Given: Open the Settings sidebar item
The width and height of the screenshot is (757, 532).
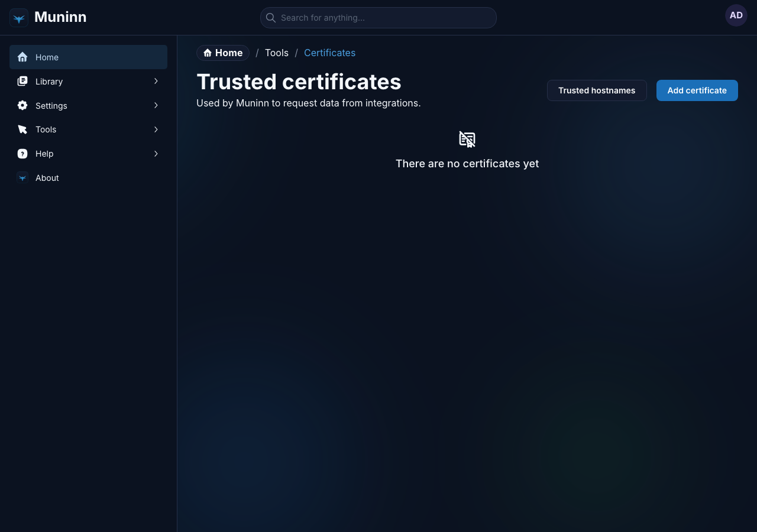Looking at the screenshot, I should 88,105.
